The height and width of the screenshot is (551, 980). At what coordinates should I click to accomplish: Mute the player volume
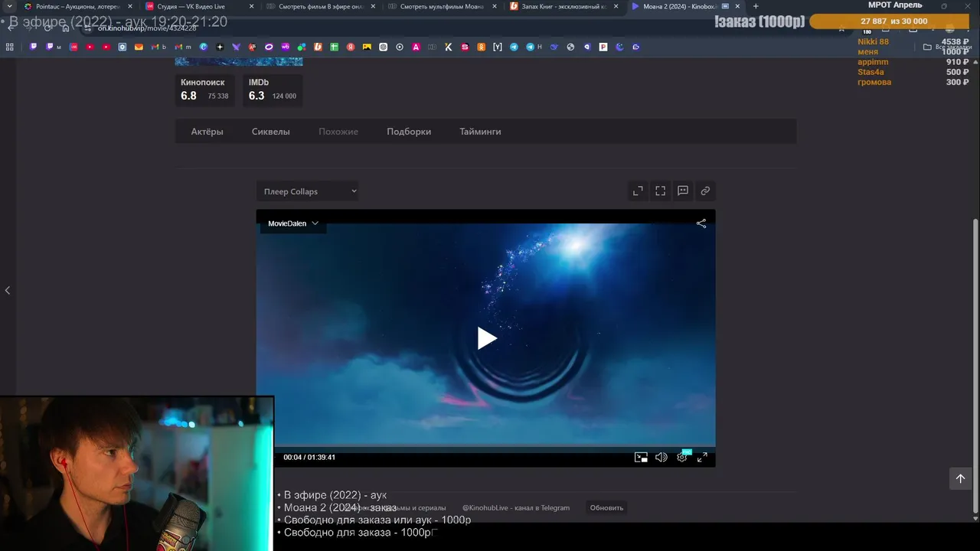coord(661,458)
